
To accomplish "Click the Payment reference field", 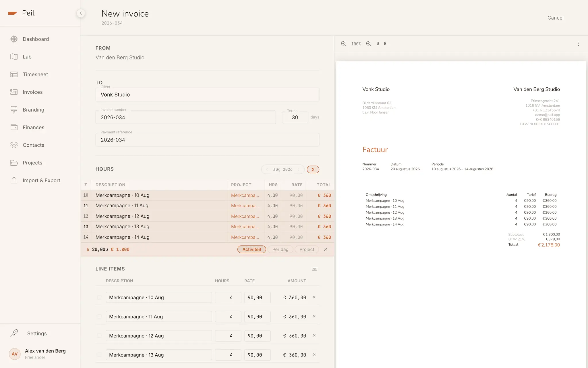I will (x=207, y=140).
